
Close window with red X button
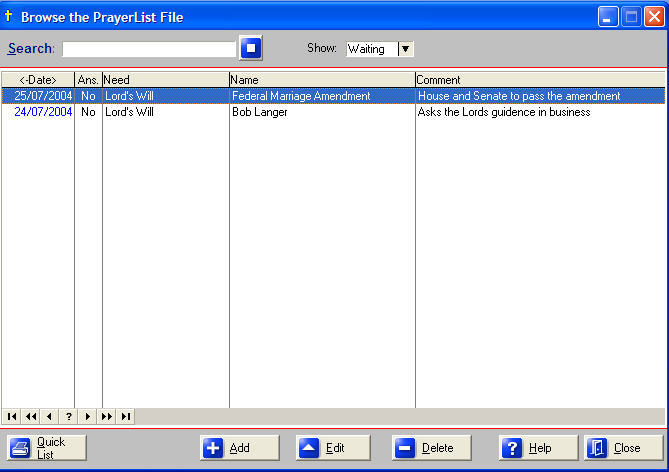click(654, 17)
